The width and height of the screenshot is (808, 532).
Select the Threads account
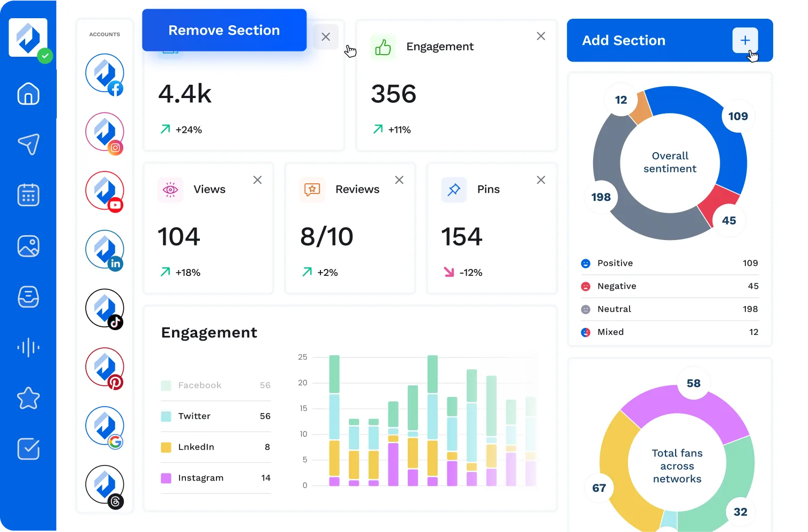104,485
